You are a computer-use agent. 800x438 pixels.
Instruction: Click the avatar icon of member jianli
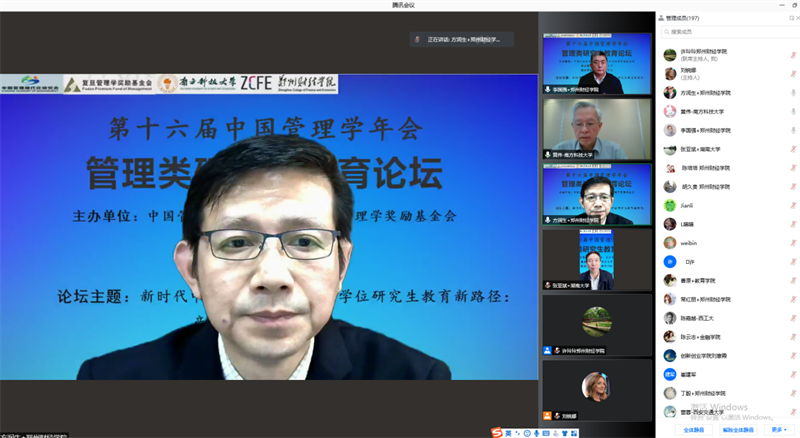pos(669,205)
